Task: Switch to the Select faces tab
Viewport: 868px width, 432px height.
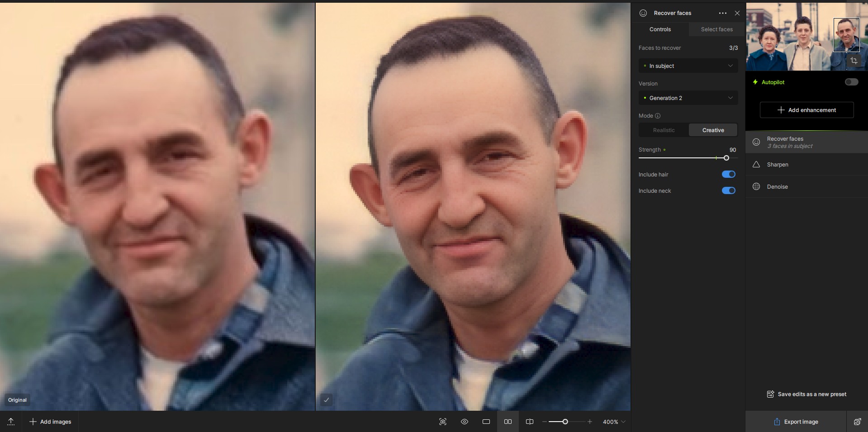Action: (716, 29)
